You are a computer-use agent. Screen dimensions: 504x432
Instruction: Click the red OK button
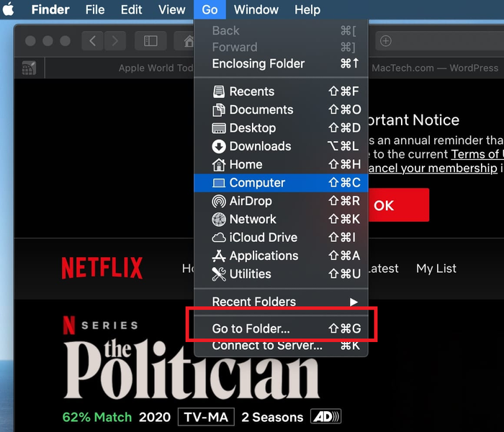pos(399,205)
